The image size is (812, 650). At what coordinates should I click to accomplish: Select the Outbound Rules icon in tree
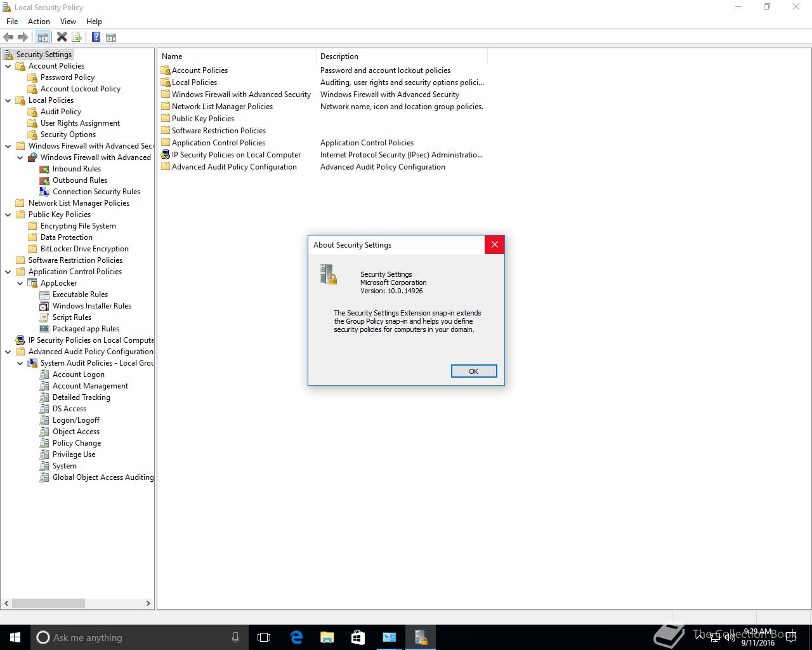tap(44, 180)
